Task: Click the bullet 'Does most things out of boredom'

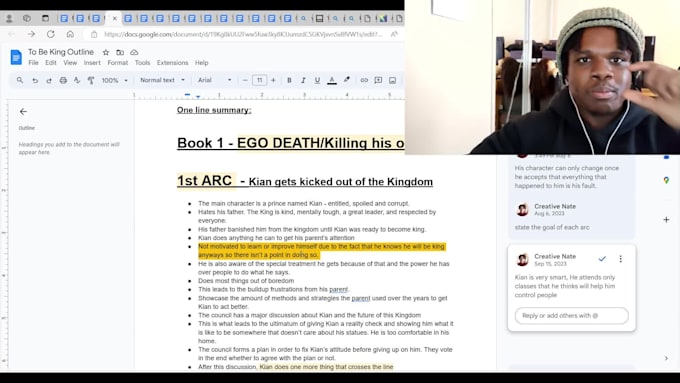Action: point(246,281)
